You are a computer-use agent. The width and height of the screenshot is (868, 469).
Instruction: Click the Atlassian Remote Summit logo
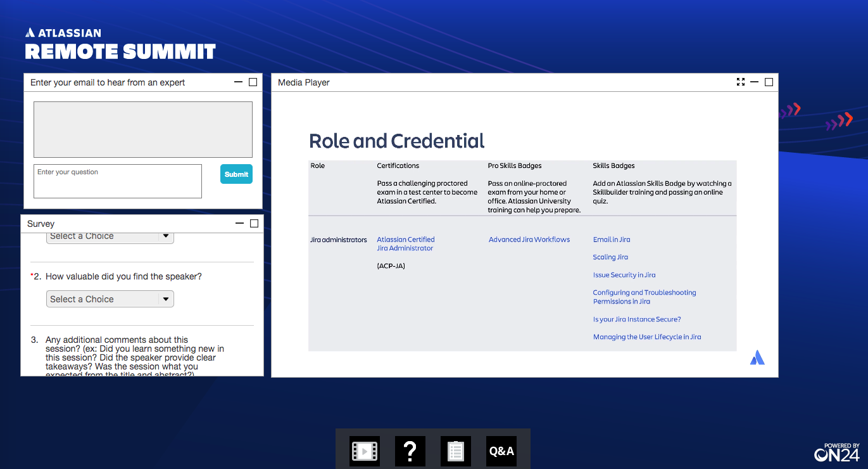120,44
